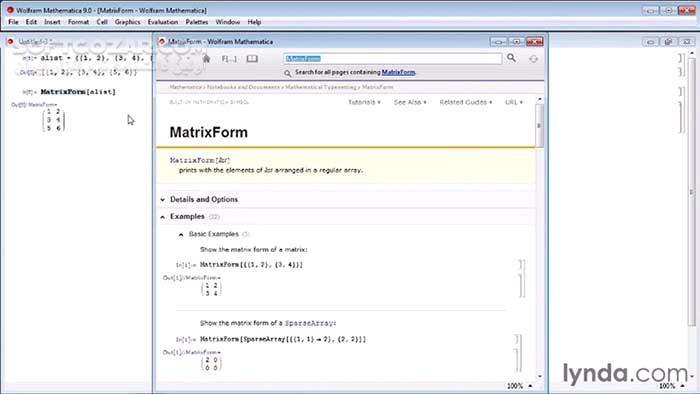Image resolution: width=700 pixels, height=394 pixels.
Task: Open the Related Guides dropdown
Action: 466,102
